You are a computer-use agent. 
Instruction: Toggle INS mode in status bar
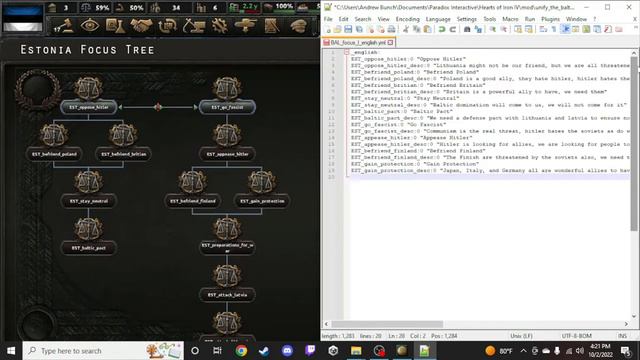point(622,336)
